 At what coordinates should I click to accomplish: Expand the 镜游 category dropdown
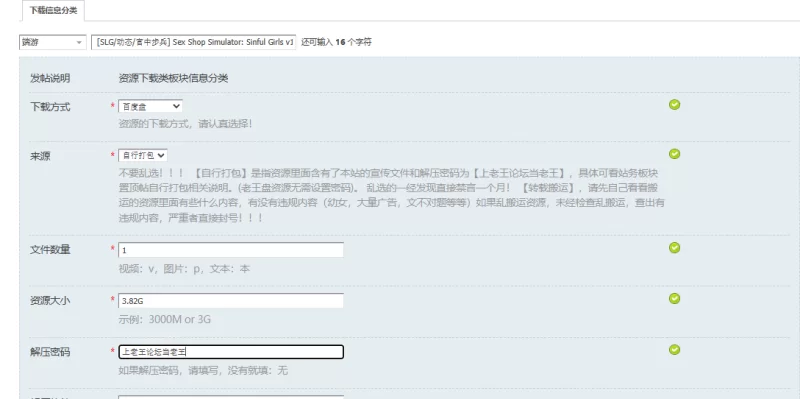click(53, 42)
